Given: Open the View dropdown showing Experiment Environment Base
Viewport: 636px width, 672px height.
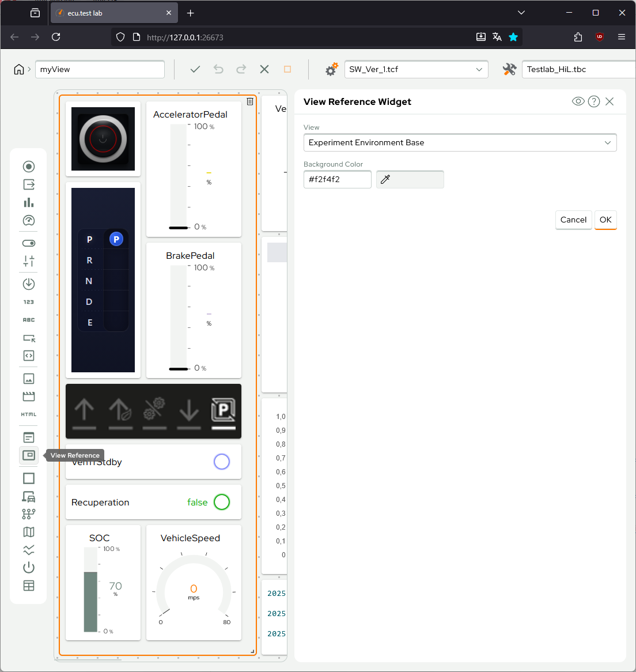Looking at the screenshot, I should tap(460, 142).
